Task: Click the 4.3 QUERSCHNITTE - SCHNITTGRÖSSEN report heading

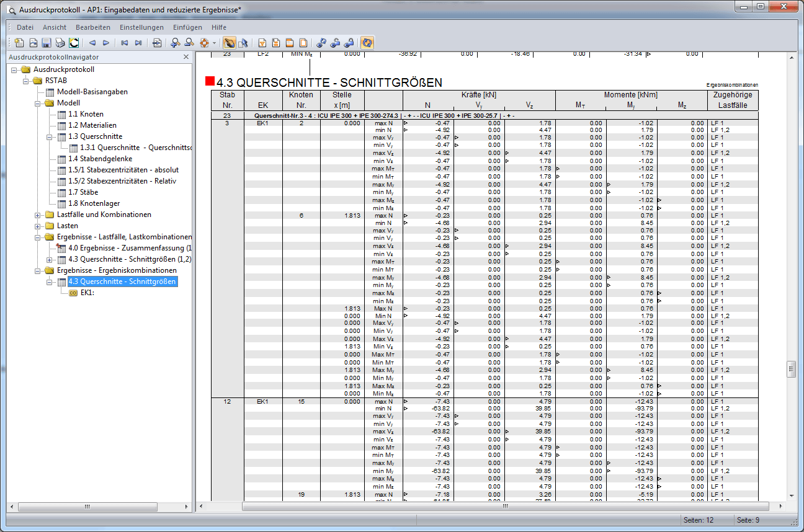Action: point(329,82)
